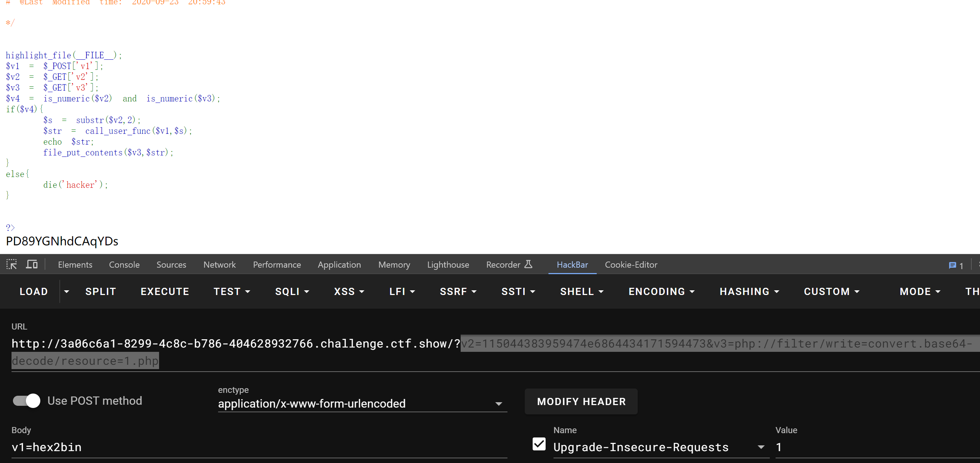Viewport: 980px width, 463px height.
Task: Open the Recorder tab
Action: pyautogui.click(x=509, y=264)
